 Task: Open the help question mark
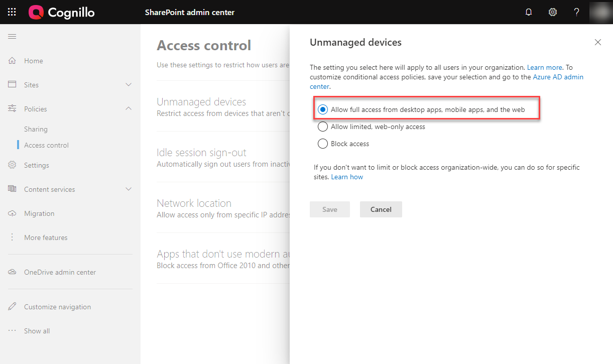point(577,12)
